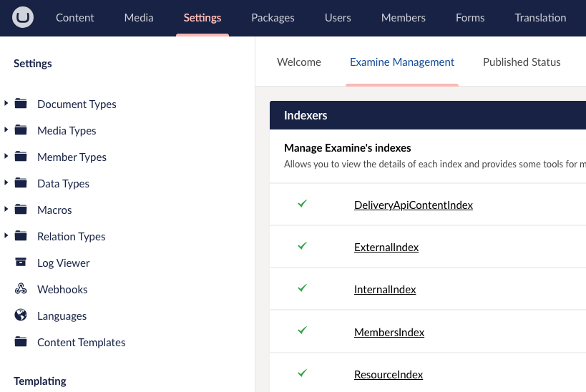Click the Content Templates folder icon
The width and height of the screenshot is (586, 392).
tap(21, 342)
